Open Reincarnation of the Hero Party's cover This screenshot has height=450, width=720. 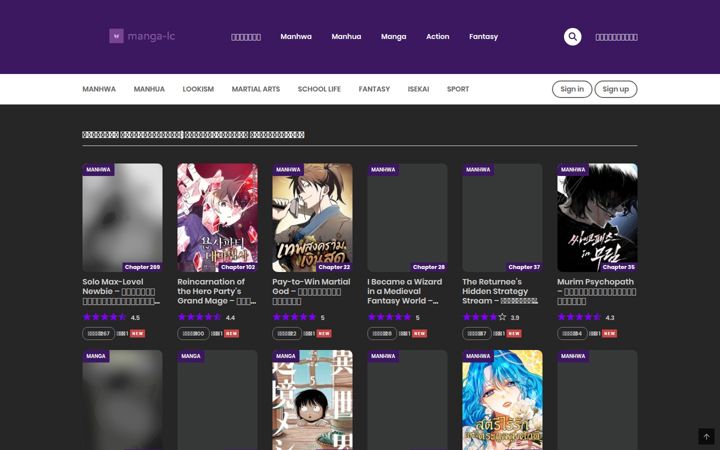pyautogui.click(x=218, y=218)
